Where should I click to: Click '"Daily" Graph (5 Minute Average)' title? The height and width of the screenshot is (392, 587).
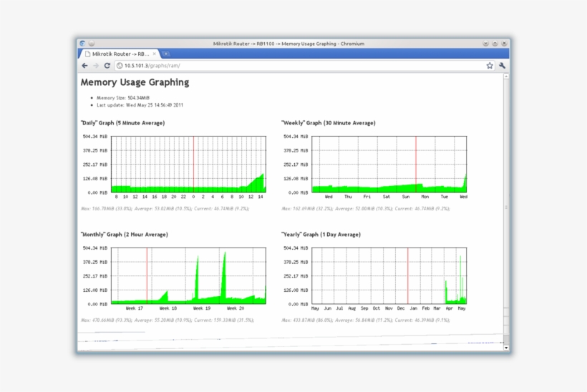click(122, 123)
